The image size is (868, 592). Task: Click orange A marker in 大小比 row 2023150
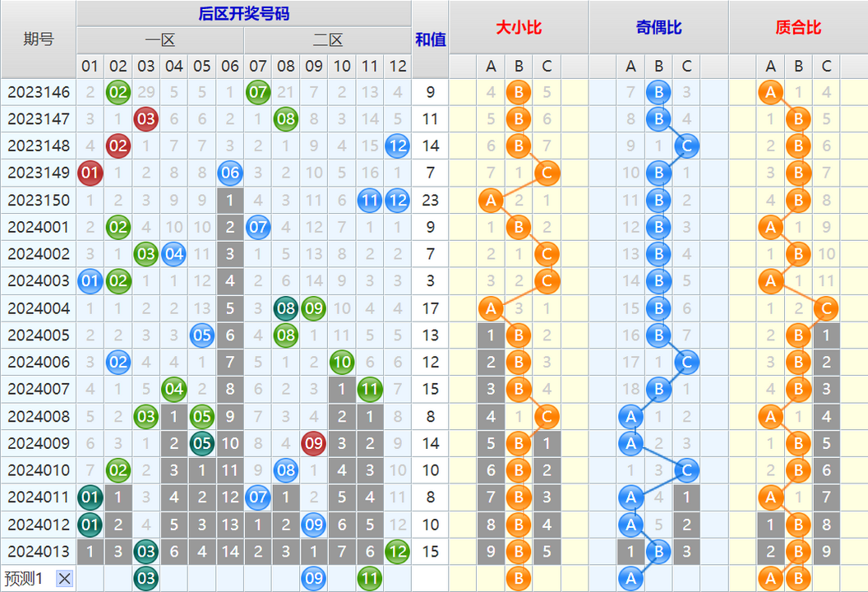click(491, 200)
